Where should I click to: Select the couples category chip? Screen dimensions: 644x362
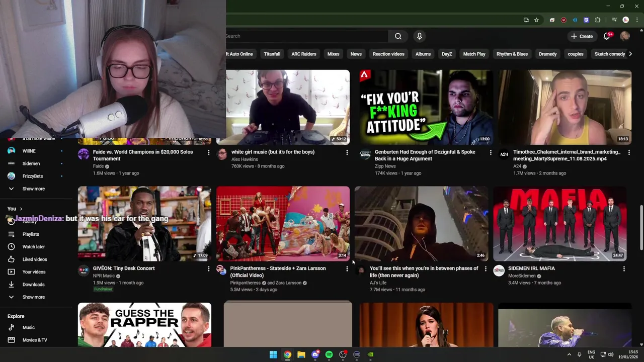576,54
